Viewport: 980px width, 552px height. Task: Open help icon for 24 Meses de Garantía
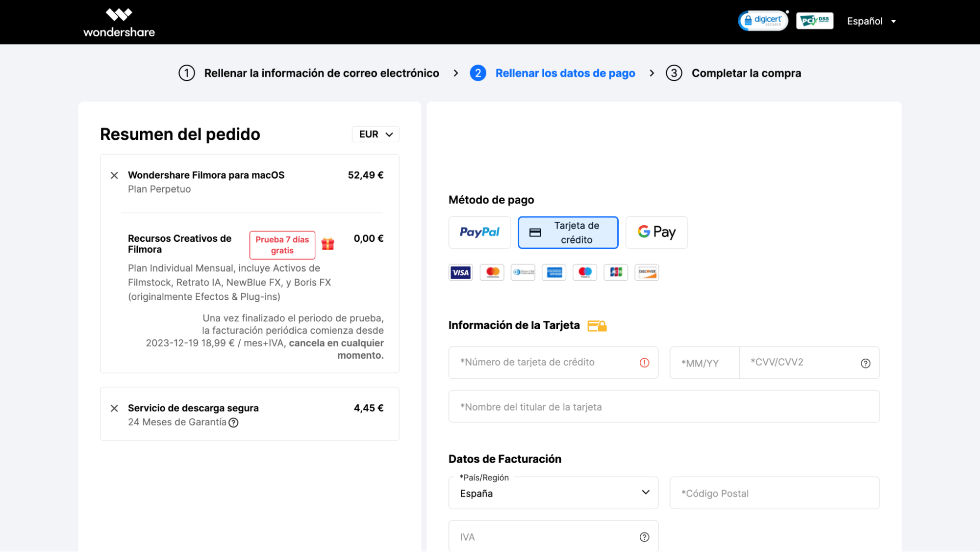point(234,422)
